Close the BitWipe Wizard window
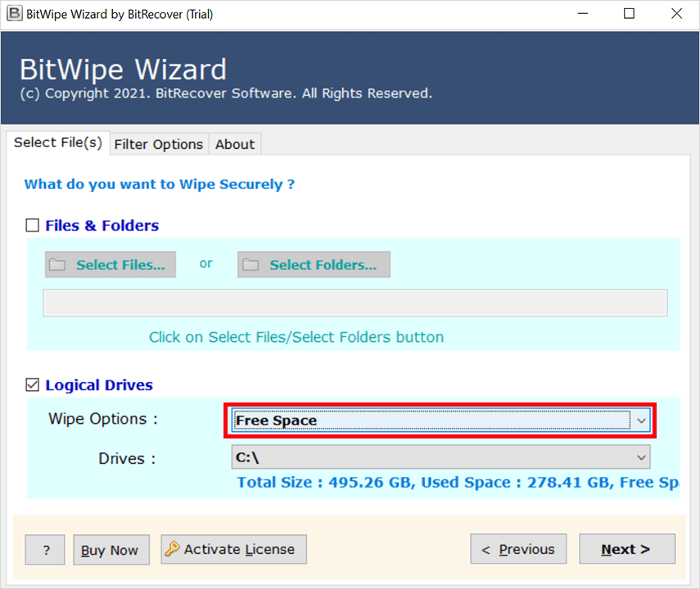 pos(676,14)
